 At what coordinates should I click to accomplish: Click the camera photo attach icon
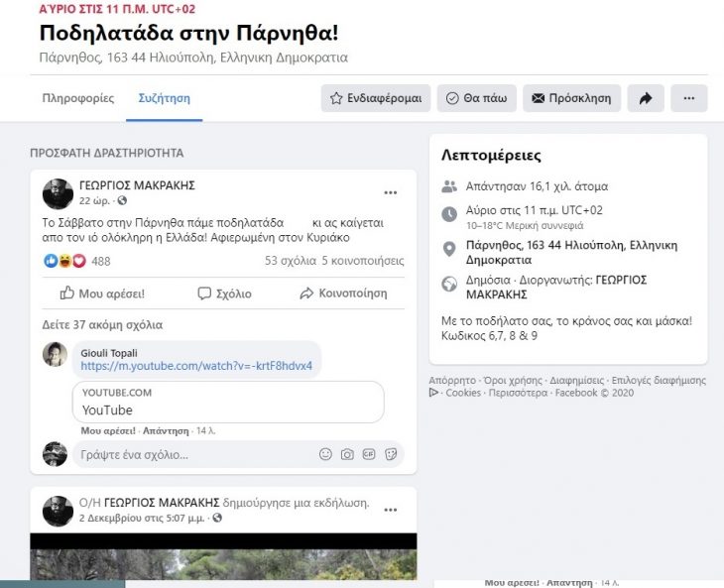pos(347,454)
